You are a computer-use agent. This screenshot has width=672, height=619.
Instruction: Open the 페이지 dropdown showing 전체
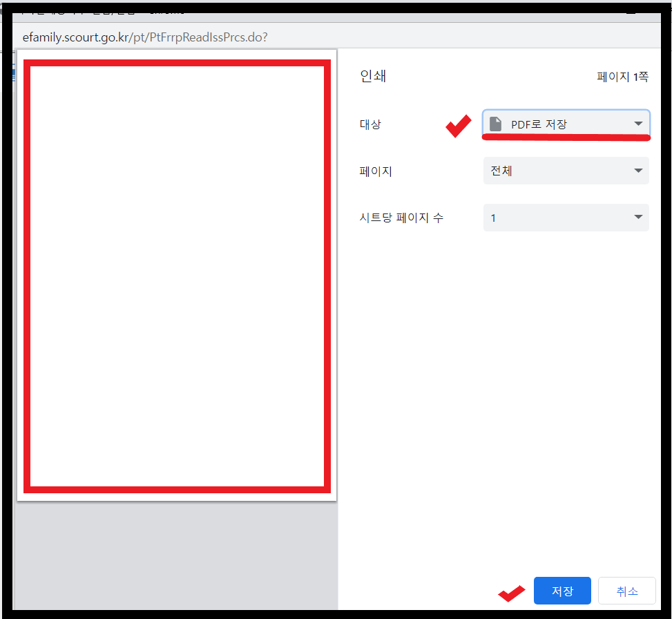(566, 171)
